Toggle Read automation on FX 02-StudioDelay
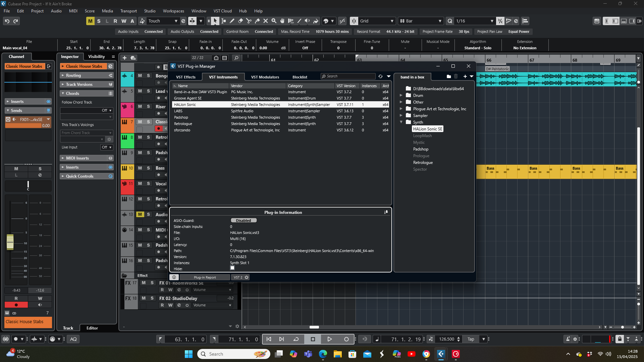The height and width of the screenshot is (362, 644). tap(162, 305)
